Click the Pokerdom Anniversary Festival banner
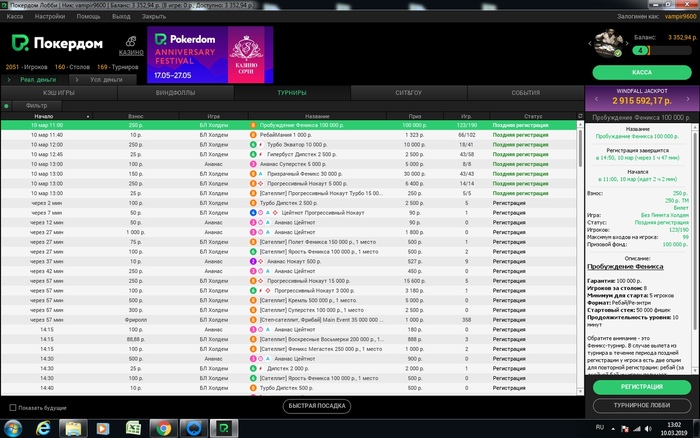The image size is (700, 438). 210,54
